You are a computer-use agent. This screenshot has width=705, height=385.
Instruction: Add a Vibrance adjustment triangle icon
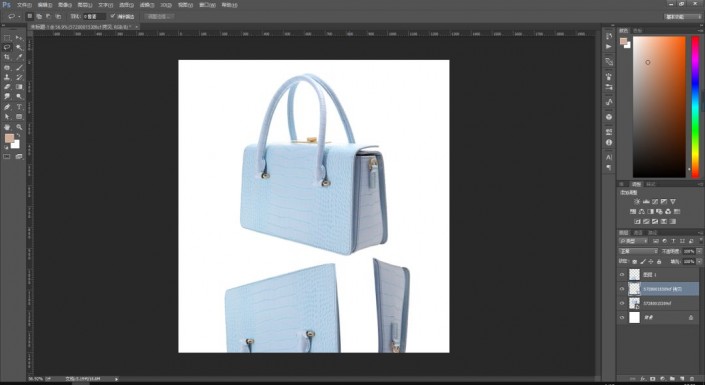coord(673,201)
